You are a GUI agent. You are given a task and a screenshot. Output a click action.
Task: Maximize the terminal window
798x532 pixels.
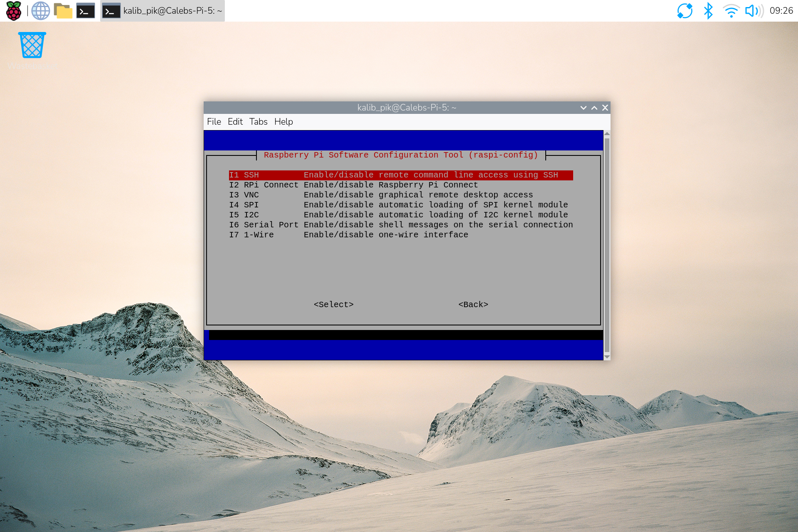coord(594,108)
